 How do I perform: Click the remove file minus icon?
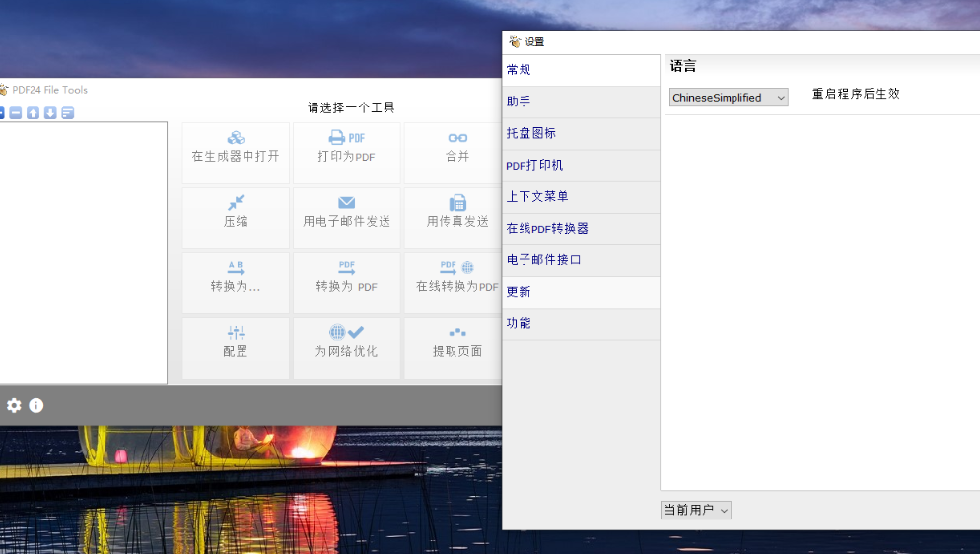[x=16, y=113]
